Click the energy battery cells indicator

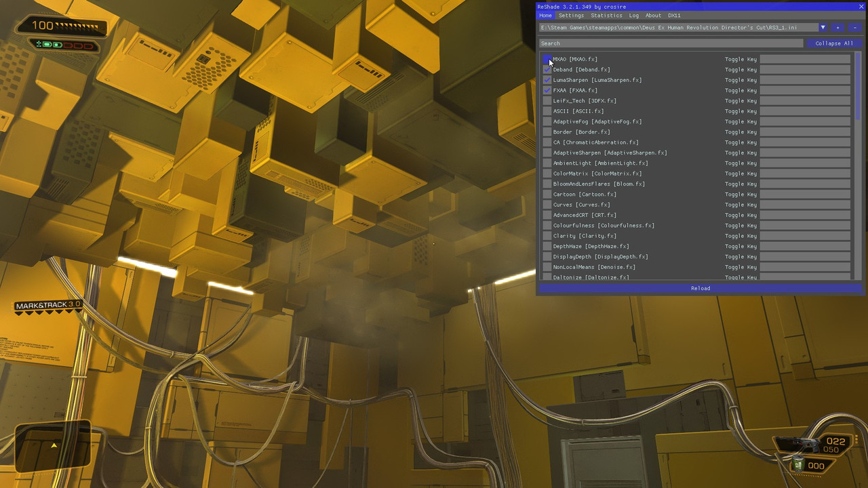pyautogui.click(x=65, y=45)
